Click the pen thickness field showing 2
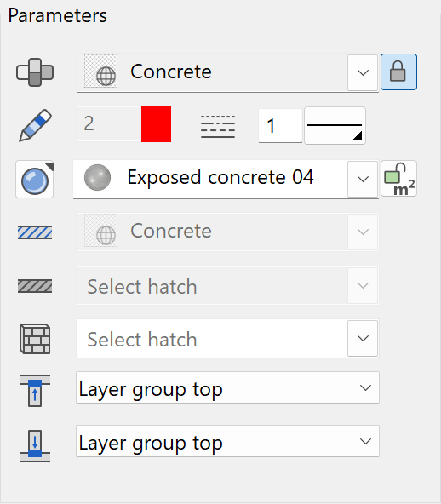Viewport: 441px width, 504px height. click(109, 123)
